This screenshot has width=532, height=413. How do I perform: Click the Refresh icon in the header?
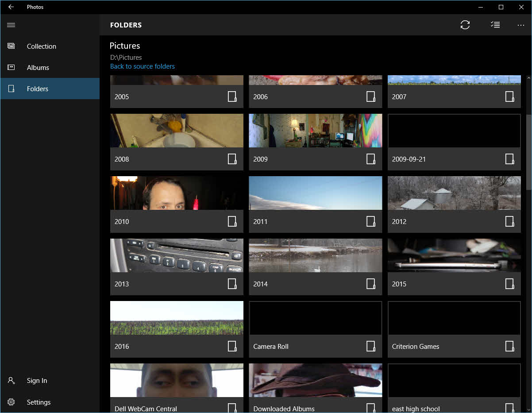[x=465, y=25]
